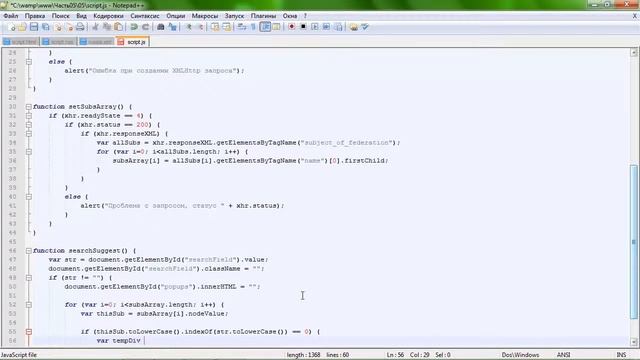
Task: Undo the last edit with the green arrow
Action: pos(133,27)
